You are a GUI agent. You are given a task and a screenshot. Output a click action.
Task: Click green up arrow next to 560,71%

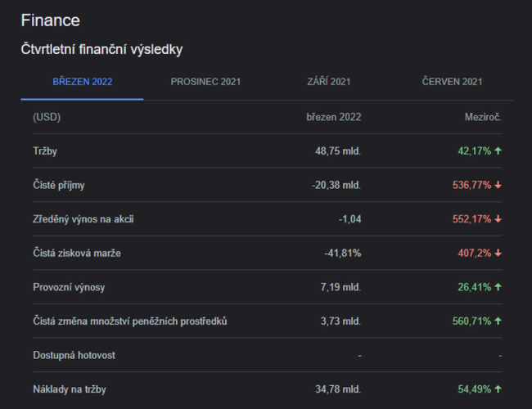coord(498,321)
